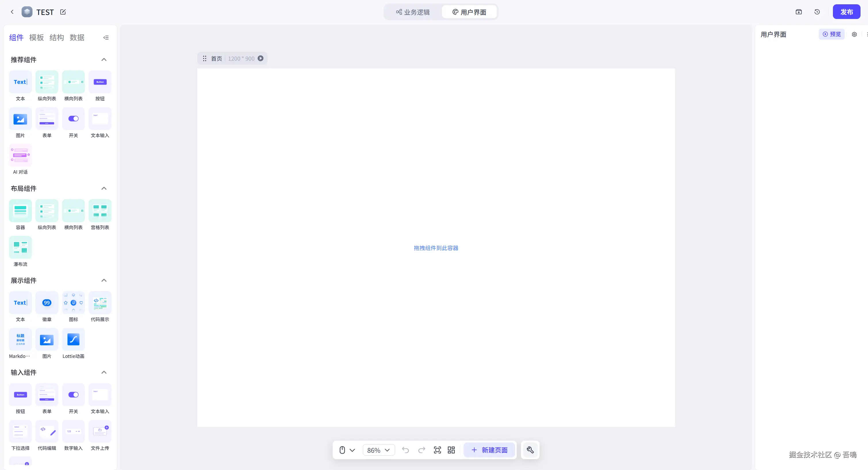
Task: Click the fit-to-screen icon in bottom toolbar
Action: (437, 450)
